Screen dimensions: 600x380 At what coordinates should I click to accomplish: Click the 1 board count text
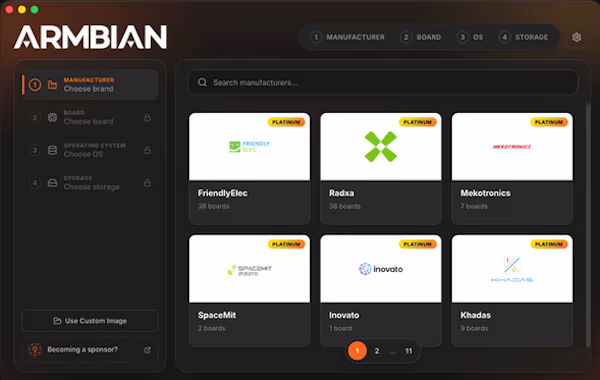(x=340, y=328)
